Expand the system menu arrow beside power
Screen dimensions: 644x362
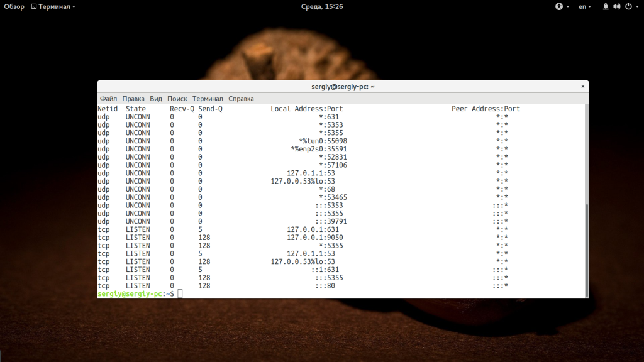coord(636,6)
